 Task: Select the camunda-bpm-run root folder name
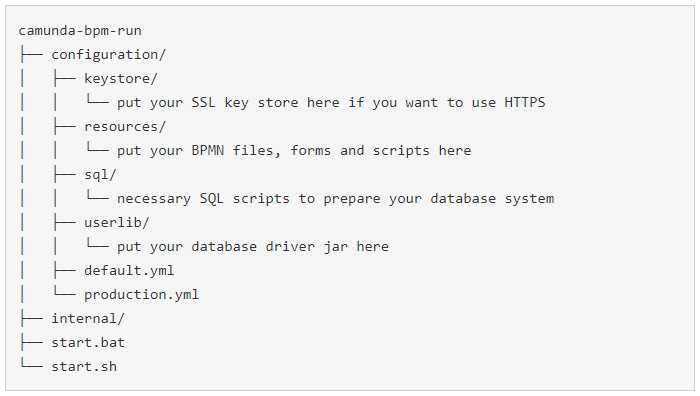click(x=80, y=31)
